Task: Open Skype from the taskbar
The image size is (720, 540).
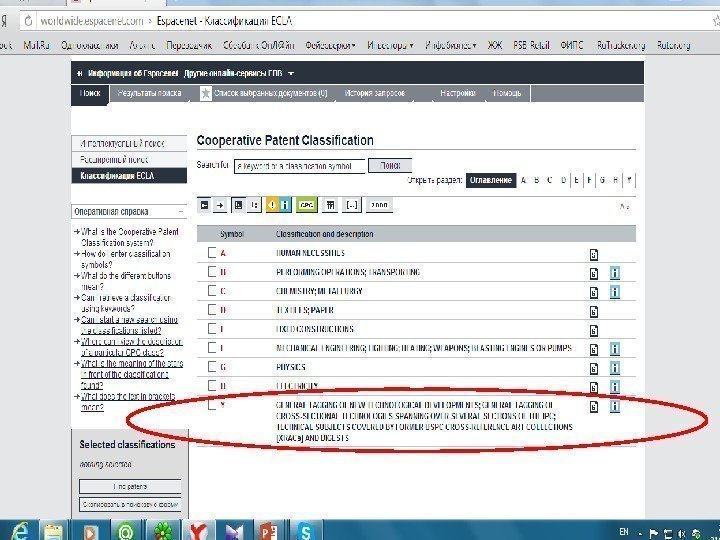Action: point(305,531)
